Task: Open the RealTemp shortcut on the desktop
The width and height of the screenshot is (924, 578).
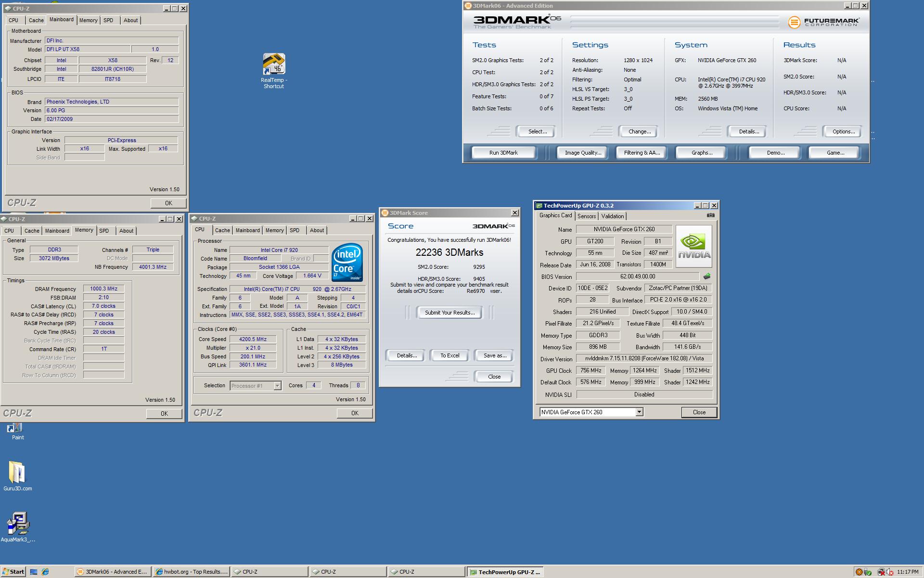Action: (x=274, y=71)
